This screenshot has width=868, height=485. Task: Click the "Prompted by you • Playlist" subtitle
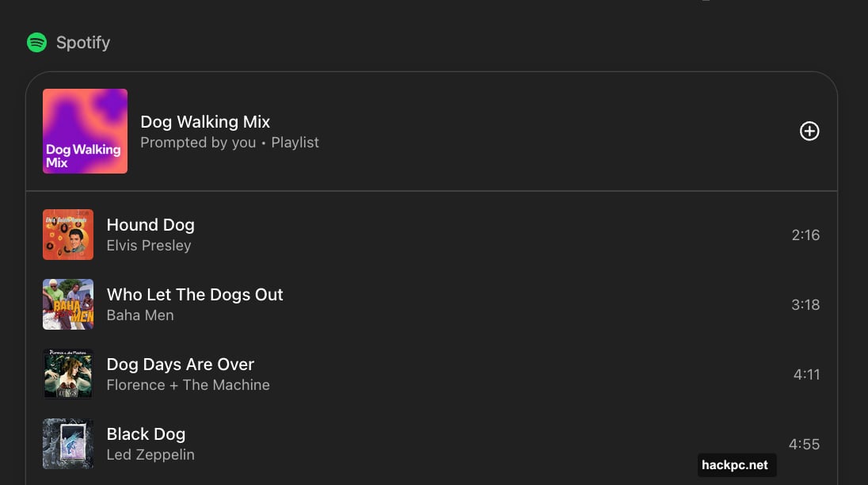pyautogui.click(x=230, y=143)
